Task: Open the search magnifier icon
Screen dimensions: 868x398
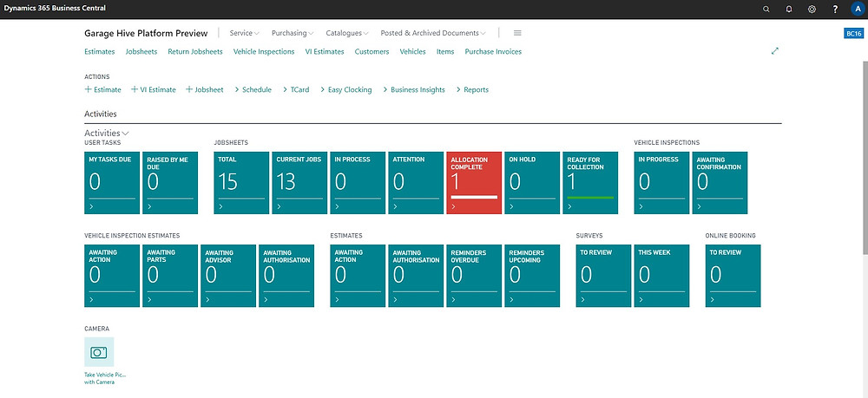Action: [x=766, y=9]
